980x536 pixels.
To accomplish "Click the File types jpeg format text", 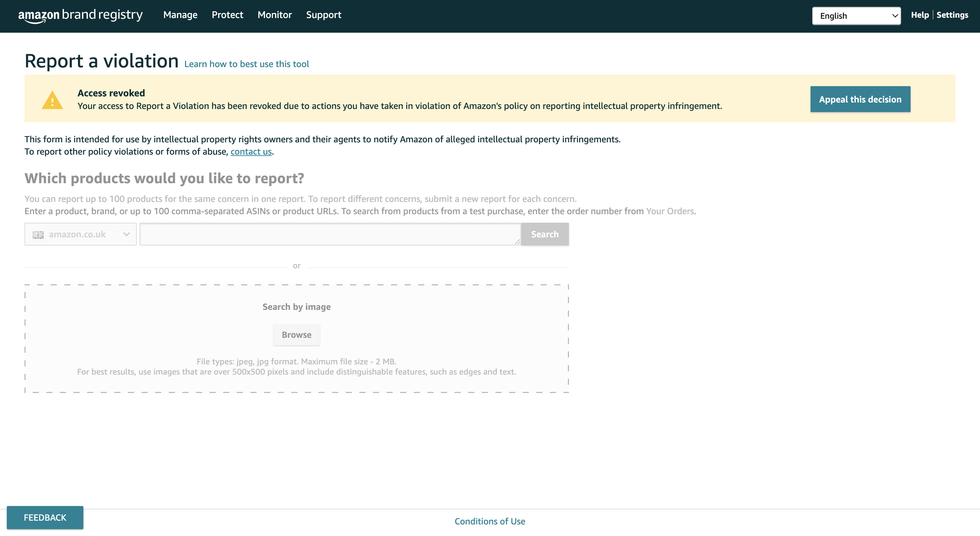I will click(x=296, y=361).
